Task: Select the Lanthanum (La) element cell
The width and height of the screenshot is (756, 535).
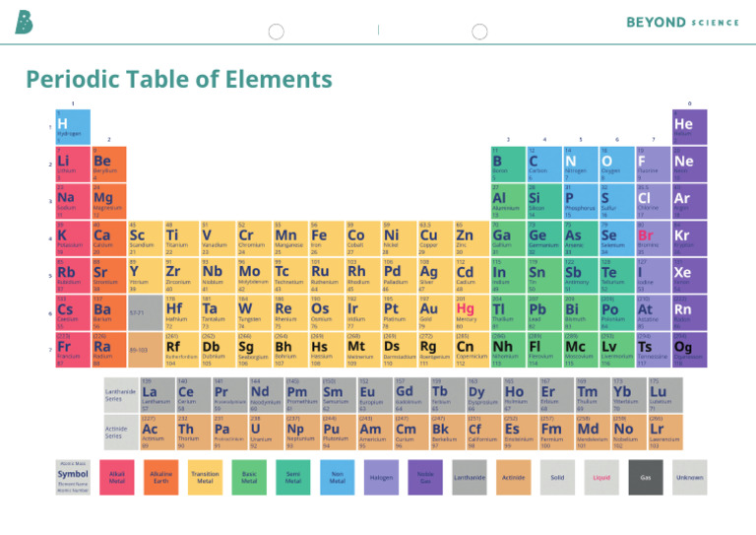Action: (157, 395)
